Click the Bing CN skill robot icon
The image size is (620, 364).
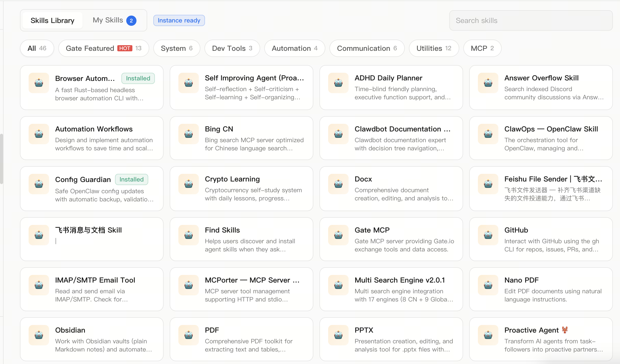coord(189,134)
